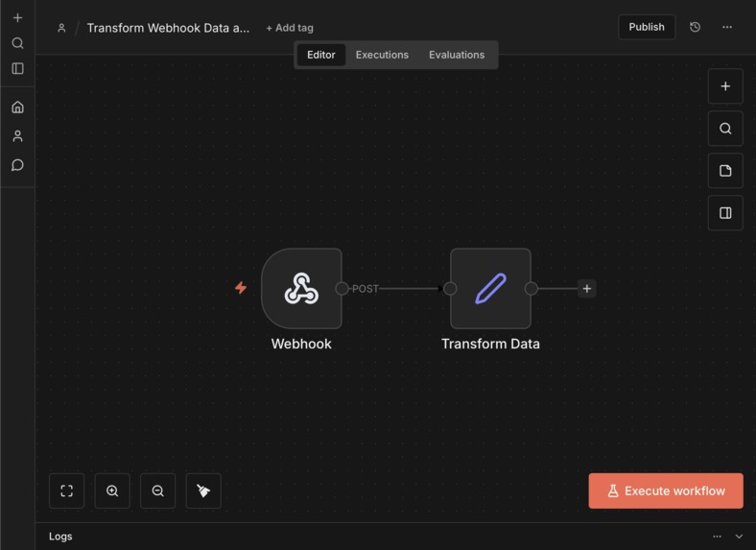Zoom in on the canvas

(112, 491)
